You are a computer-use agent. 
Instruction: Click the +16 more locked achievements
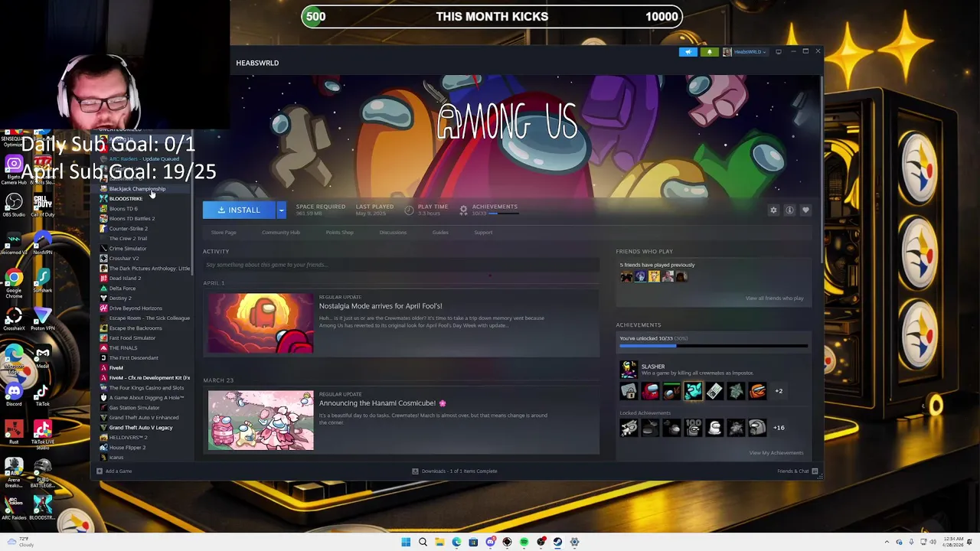(779, 428)
